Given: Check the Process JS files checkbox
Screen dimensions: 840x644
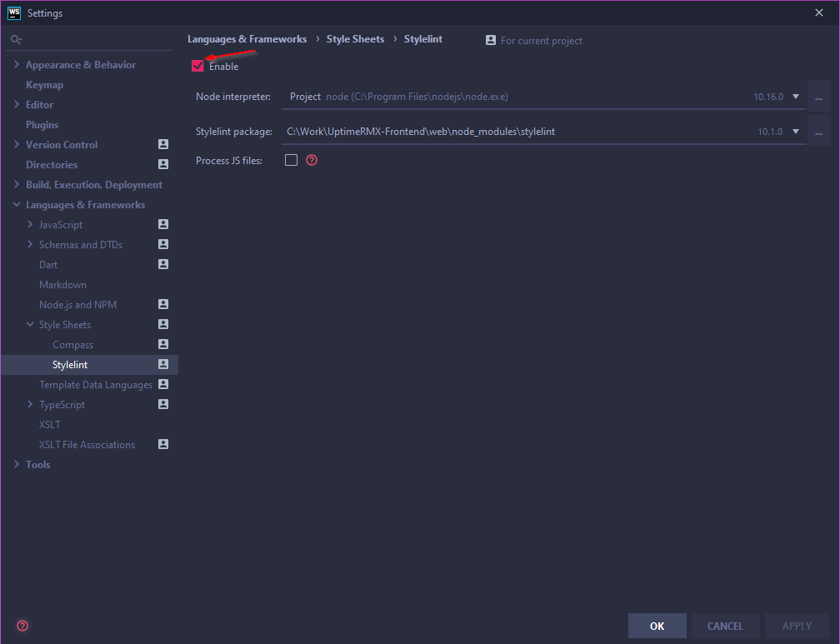Looking at the screenshot, I should (291, 160).
